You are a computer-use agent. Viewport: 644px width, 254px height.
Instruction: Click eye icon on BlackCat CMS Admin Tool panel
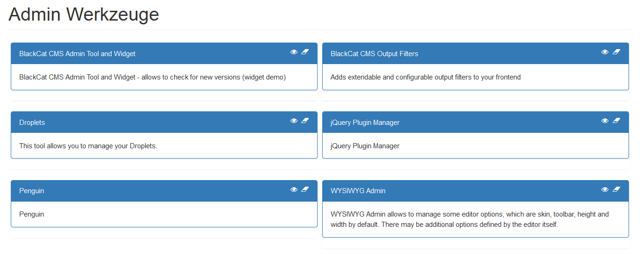tap(294, 52)
